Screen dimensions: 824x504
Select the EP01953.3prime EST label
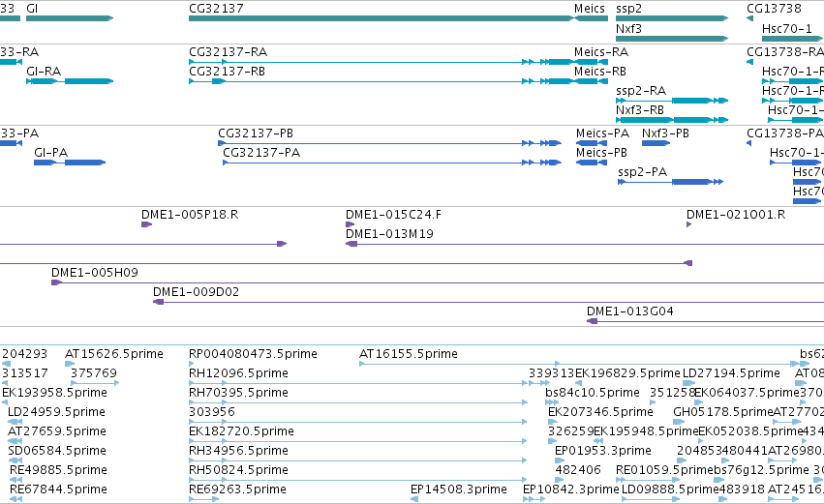tap(603, 451)
